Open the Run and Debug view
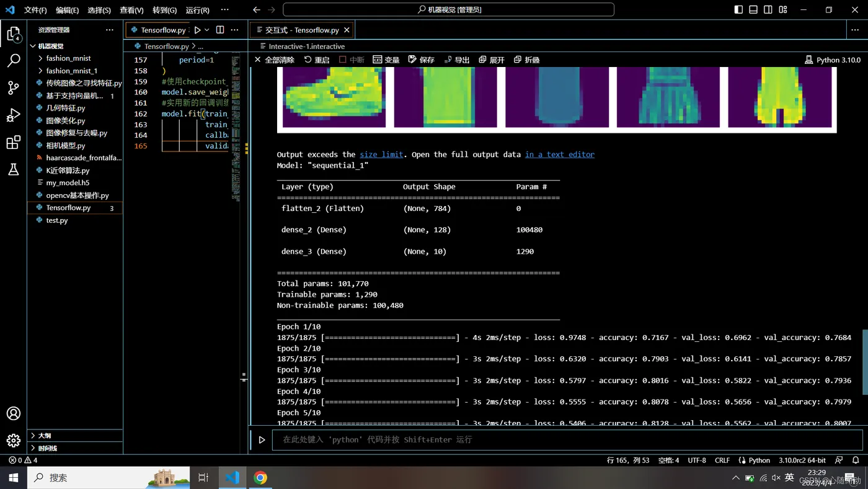This screenshot has width=868, height=489. click(14, 115)
